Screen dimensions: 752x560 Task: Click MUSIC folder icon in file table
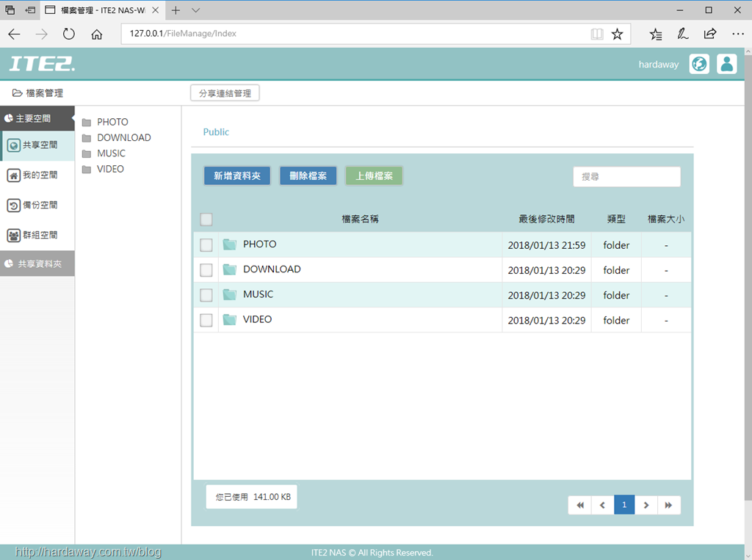[x=230, y=294]
